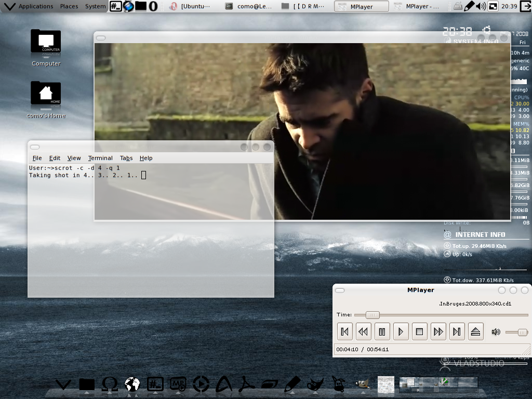Open Adobe Reader from the dock
532x399 pixels.
[x=247, y=384]
